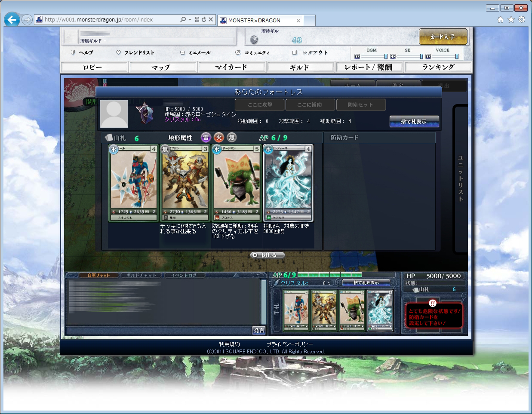Screen dimensions: 532x414
Task: Send chat with 発言 button
Action: click(259, 330)
